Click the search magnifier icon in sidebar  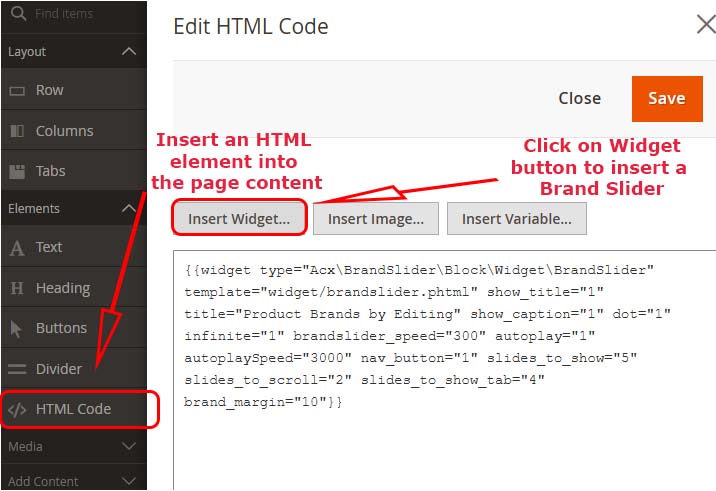click(x=18, y=13)
